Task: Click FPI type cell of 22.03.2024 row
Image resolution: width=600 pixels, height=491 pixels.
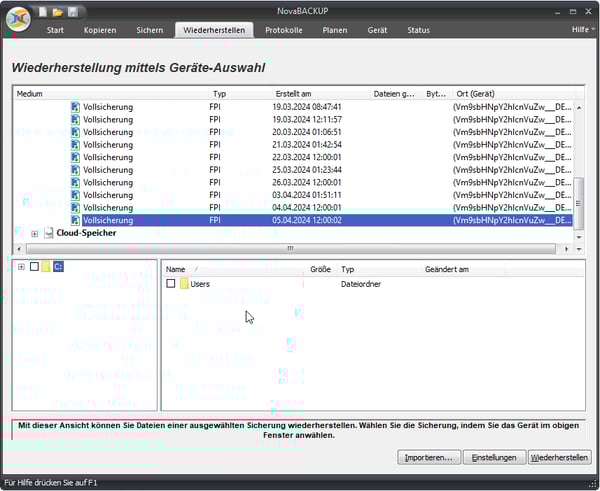Action: [x=215, y=157]
